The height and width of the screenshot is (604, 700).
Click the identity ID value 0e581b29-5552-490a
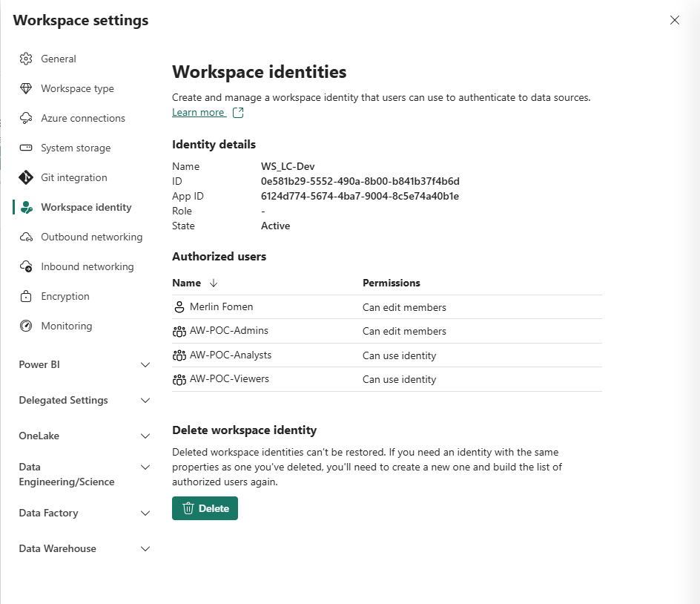[x=360, y=181]
